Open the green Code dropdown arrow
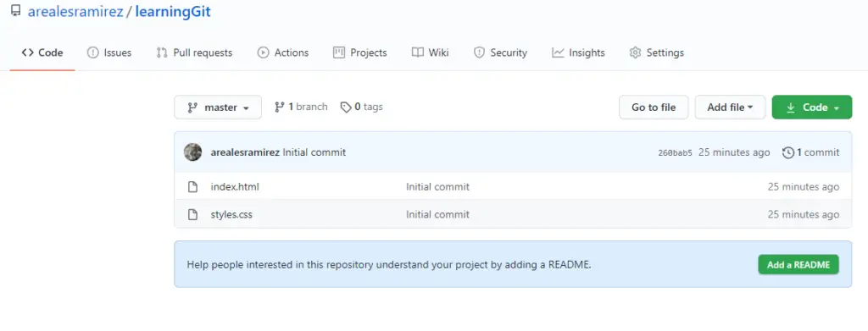This screenshot has height=331, width=868. point(836,108)
